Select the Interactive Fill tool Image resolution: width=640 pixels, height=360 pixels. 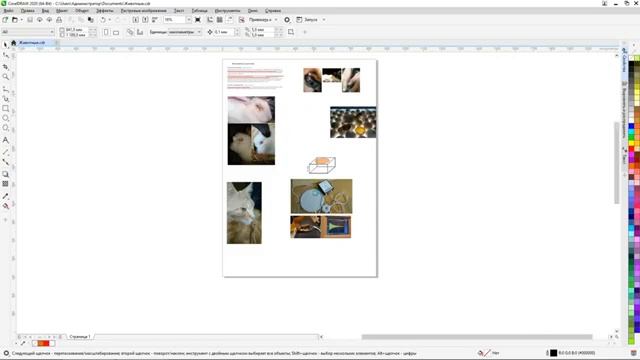[5, 206]
